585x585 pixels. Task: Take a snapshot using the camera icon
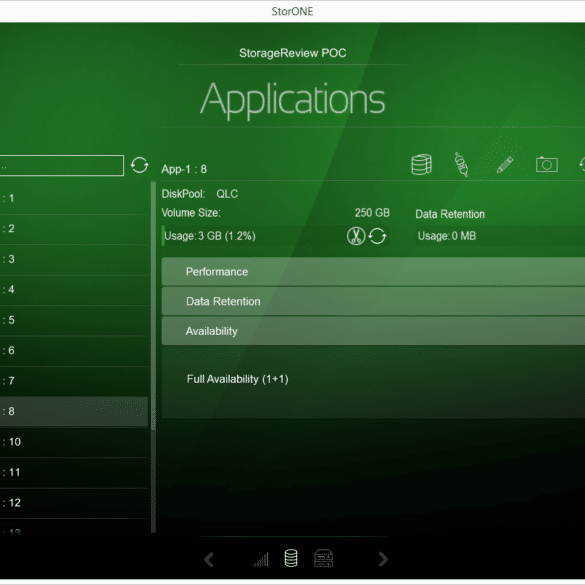pyautogui.click(x=547, y=165)
